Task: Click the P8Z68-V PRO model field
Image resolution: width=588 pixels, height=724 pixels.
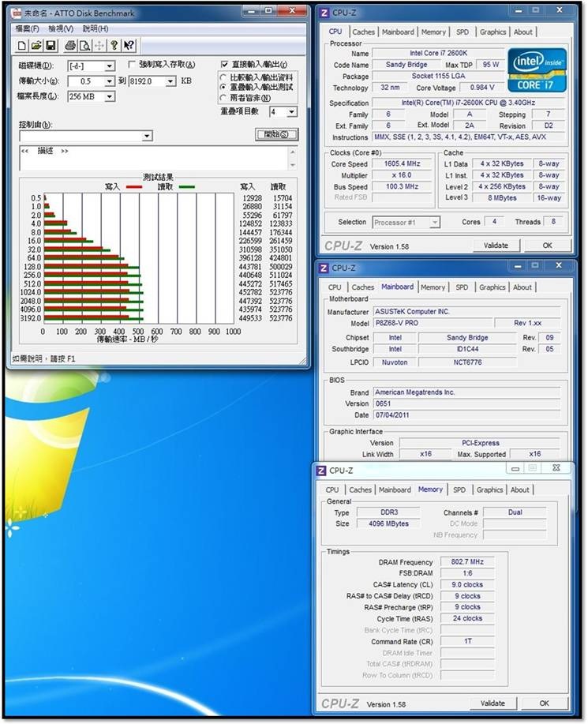Action: (x=433, y=323)
